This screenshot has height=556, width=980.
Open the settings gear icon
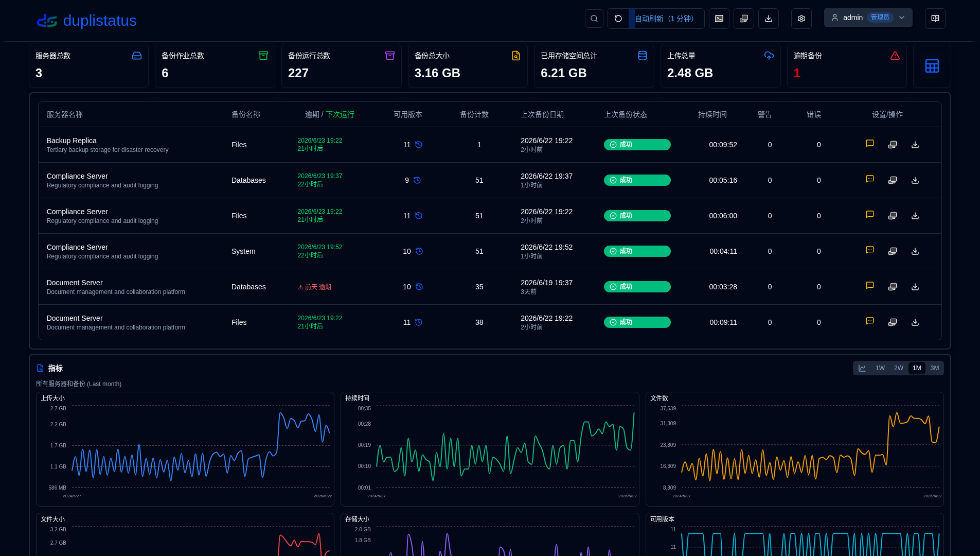(x=801, y=19)
